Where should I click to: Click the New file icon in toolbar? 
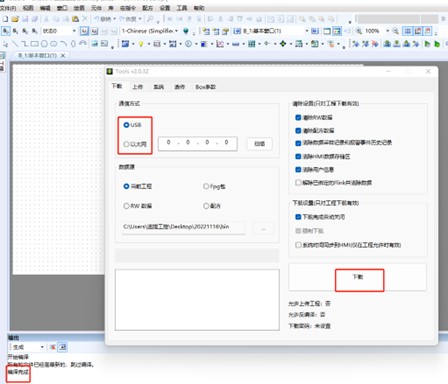pyautogui.click(x=5, y=19)
